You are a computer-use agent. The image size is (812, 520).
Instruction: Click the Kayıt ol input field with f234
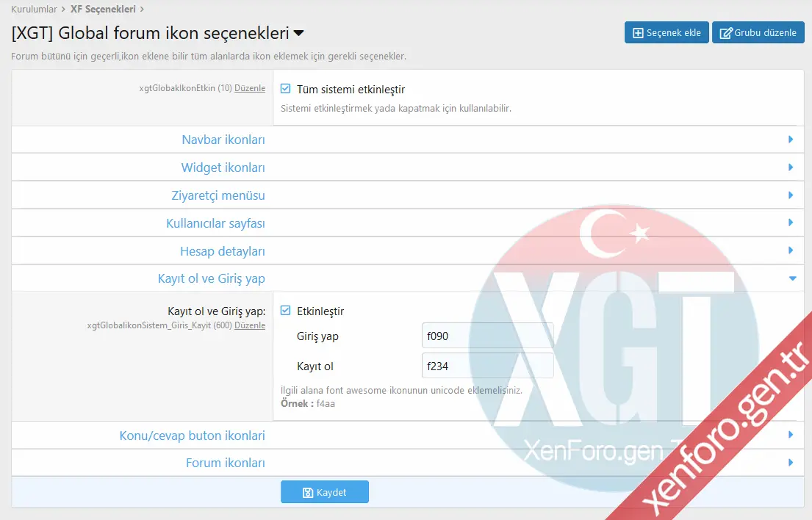[x=487, y=366]
